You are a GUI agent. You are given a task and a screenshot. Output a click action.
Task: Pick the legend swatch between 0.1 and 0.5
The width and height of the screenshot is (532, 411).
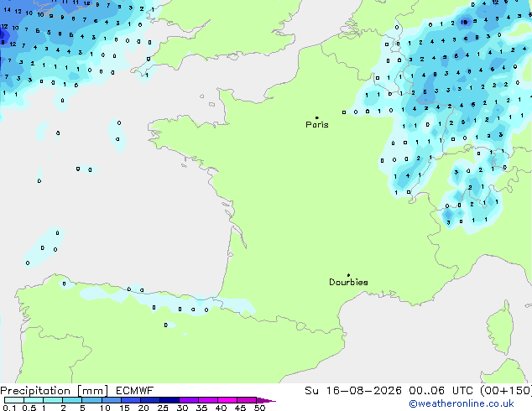click(14, 400)
